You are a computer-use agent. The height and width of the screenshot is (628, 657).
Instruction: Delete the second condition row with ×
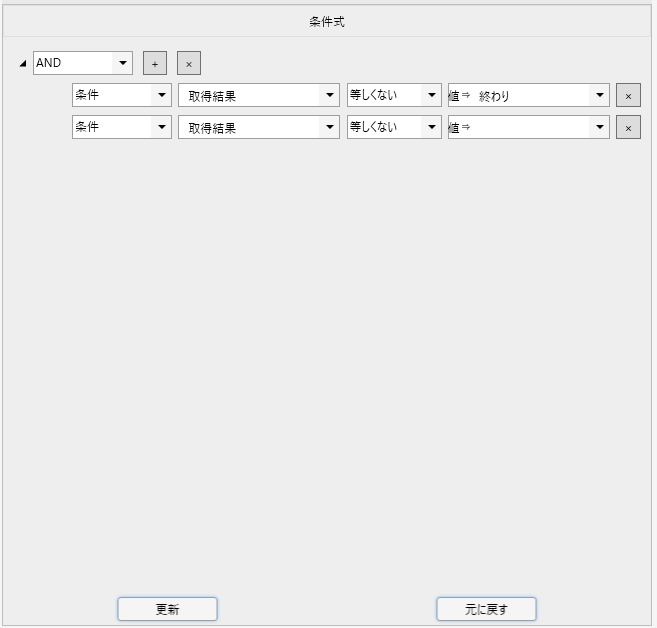click(628, 128)
